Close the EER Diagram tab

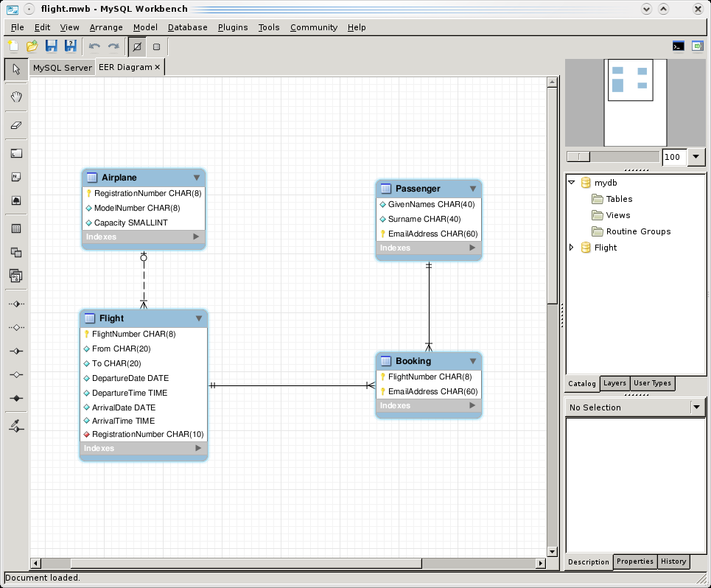[158, 67]
